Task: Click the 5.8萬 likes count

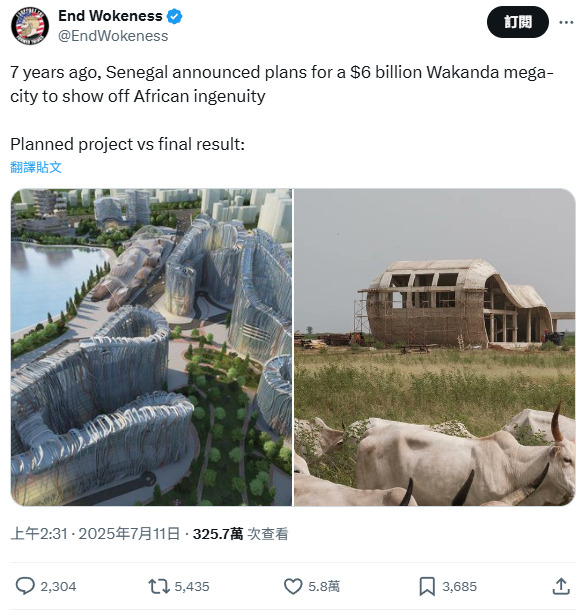Action: (324, 587)
